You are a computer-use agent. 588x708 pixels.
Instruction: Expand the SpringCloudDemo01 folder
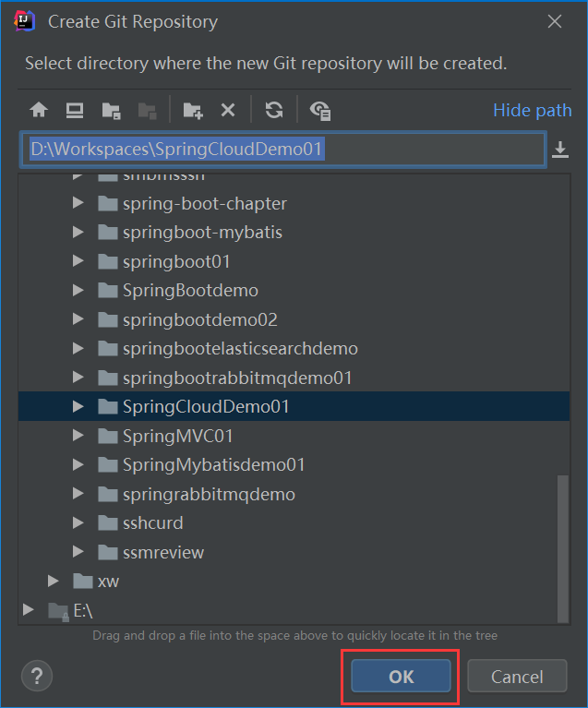pos(78,406)
